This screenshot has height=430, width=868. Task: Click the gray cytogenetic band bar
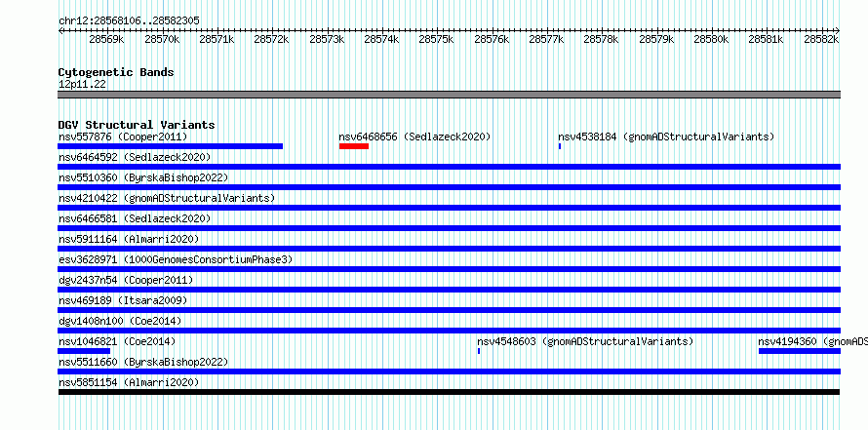(x=449, y=95)
